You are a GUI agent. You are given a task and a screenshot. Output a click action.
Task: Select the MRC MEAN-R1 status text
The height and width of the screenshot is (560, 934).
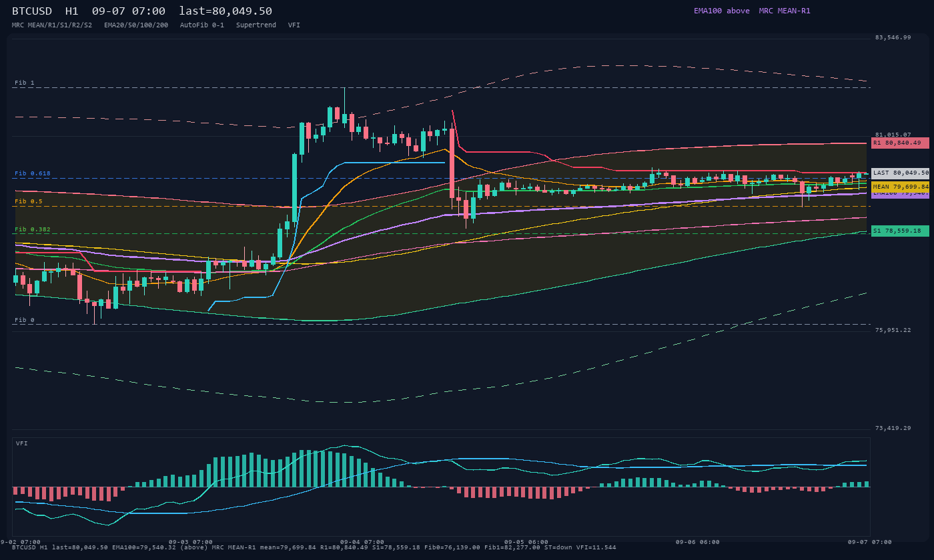(785, 11)
